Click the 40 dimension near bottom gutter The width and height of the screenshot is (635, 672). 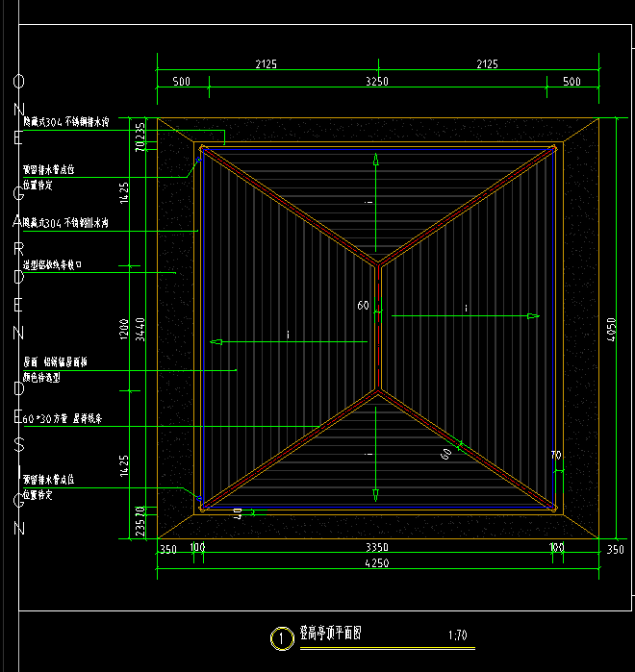pos(238,513)
